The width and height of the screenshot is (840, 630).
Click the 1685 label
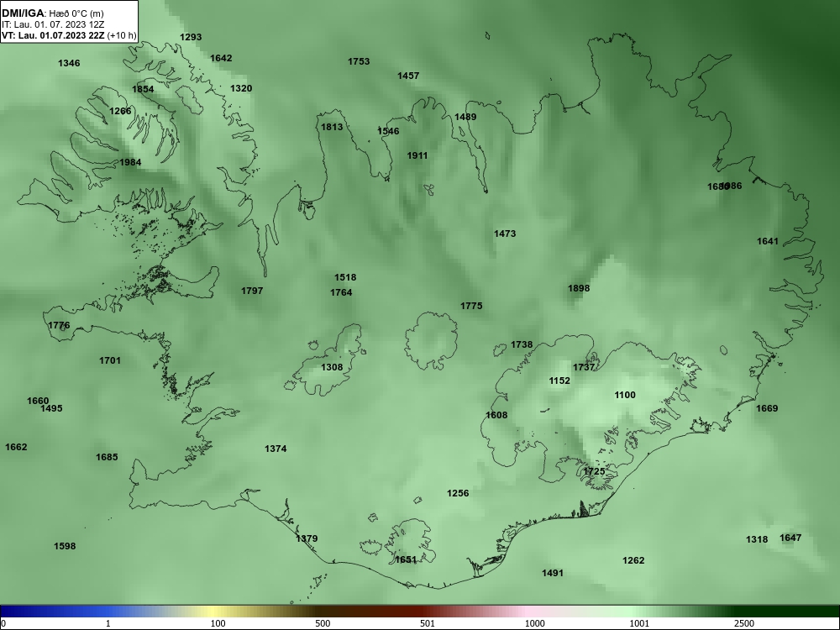point(107,458)
